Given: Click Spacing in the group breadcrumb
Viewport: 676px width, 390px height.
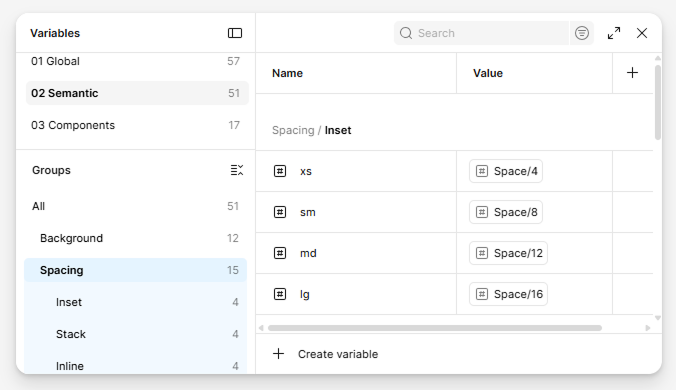Looking at the screenshot, I should (x=293, y=130).
